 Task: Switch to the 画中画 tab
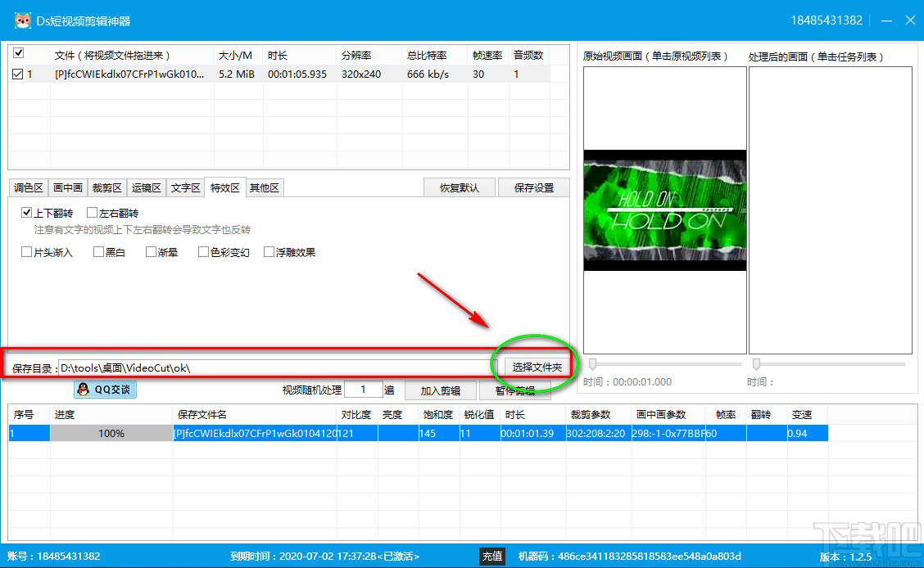click(x=68, y=187)
